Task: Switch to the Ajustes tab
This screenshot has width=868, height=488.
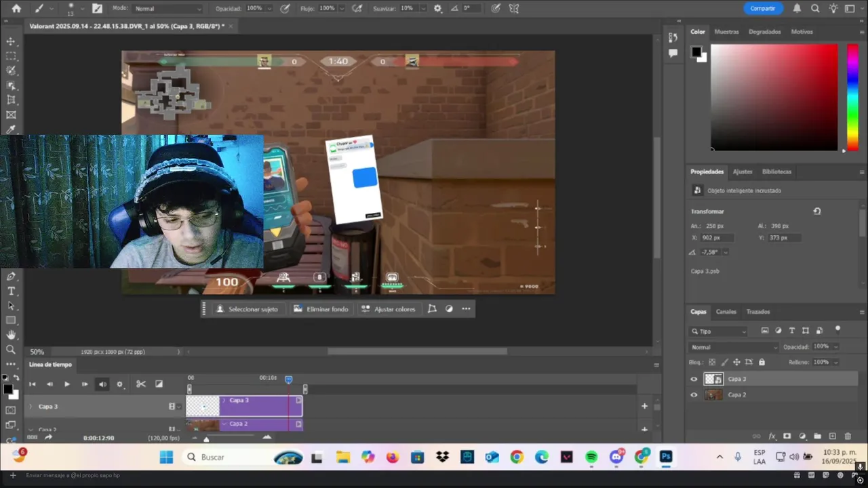Action: tap(743, 171)
